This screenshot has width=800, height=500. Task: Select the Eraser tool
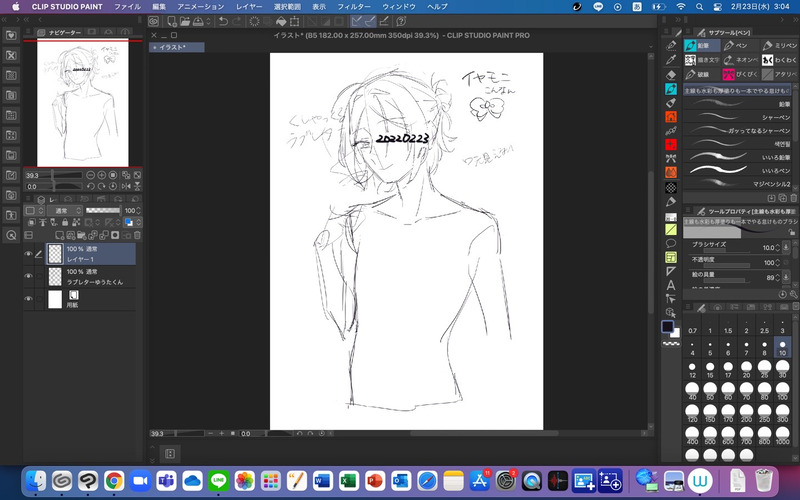click(671, 74)
